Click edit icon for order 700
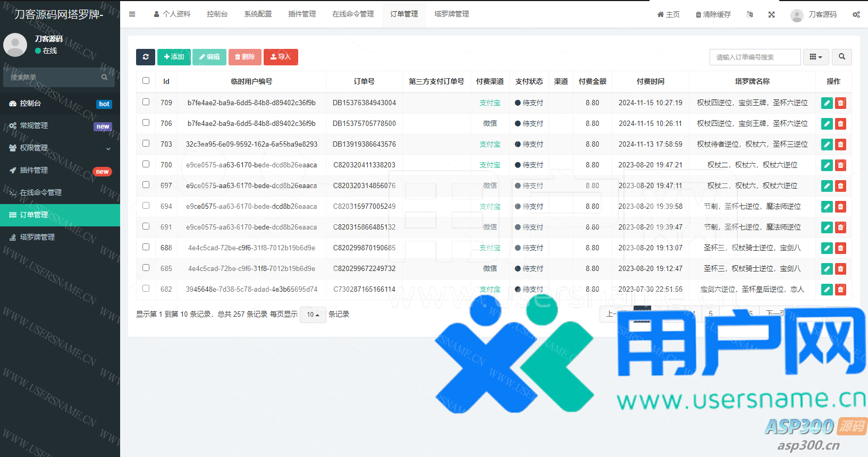 coord(827,165)
